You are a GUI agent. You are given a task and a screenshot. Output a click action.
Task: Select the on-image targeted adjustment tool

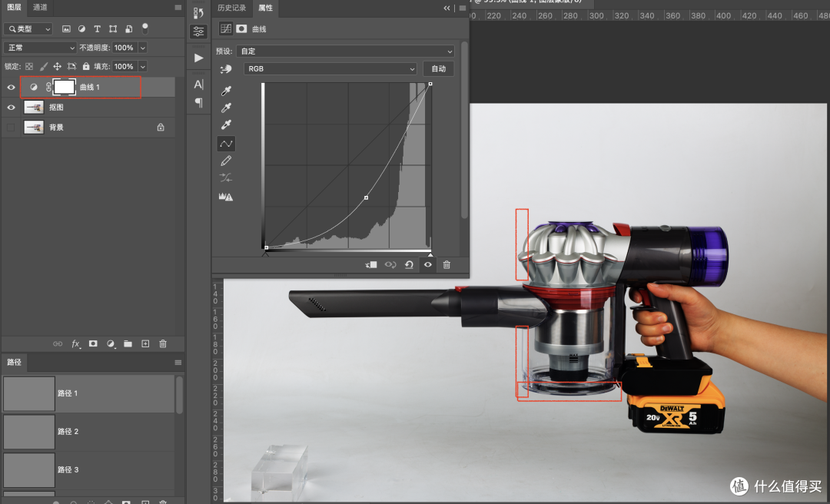coord(226,69)
